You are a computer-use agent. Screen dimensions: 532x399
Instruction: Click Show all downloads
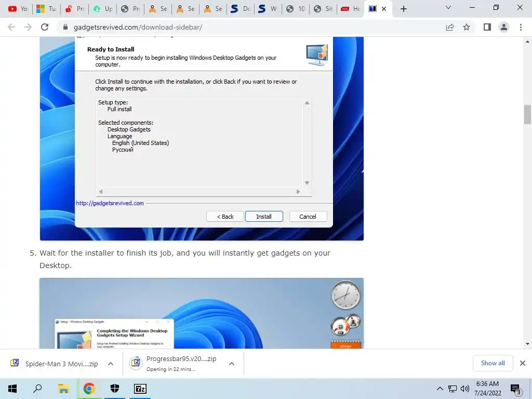pos(493,363)
